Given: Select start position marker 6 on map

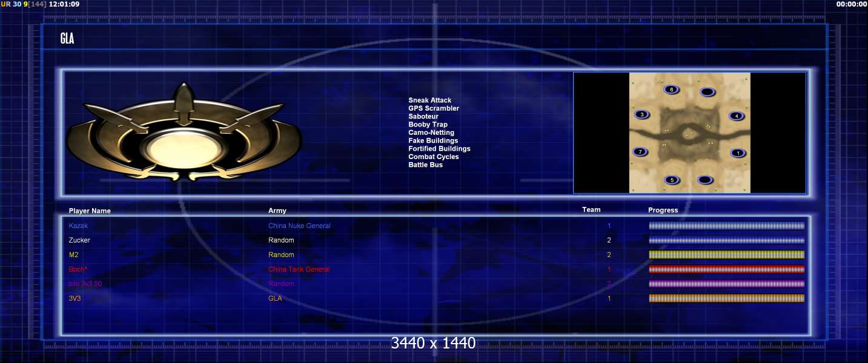Looking at the screenshot, I should (672, 90).
